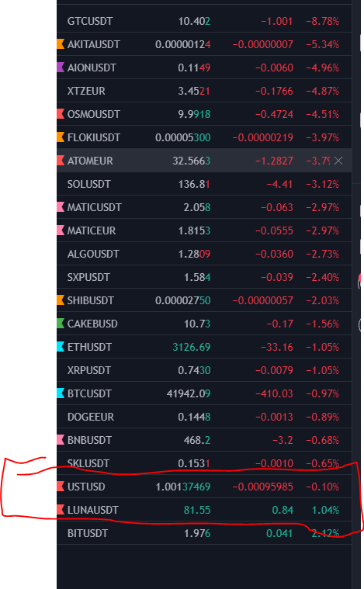Click the pink flag beside BNBUSDT
364x589 pixels.
61,440
